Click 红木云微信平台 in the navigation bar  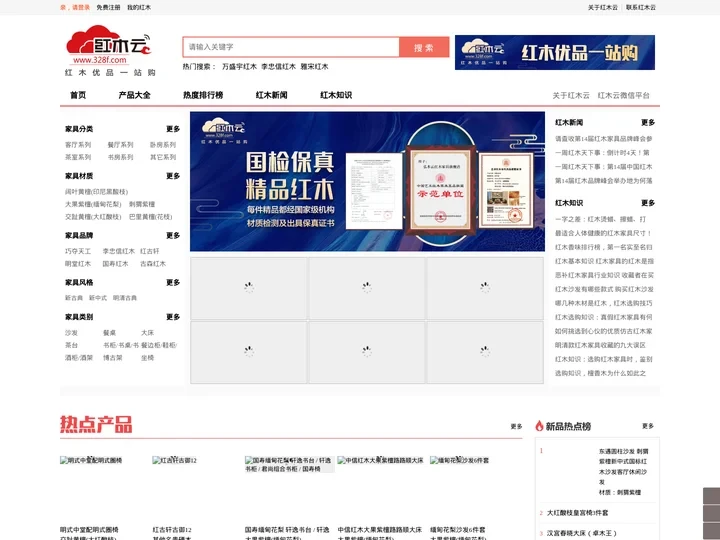coord(624,96)
